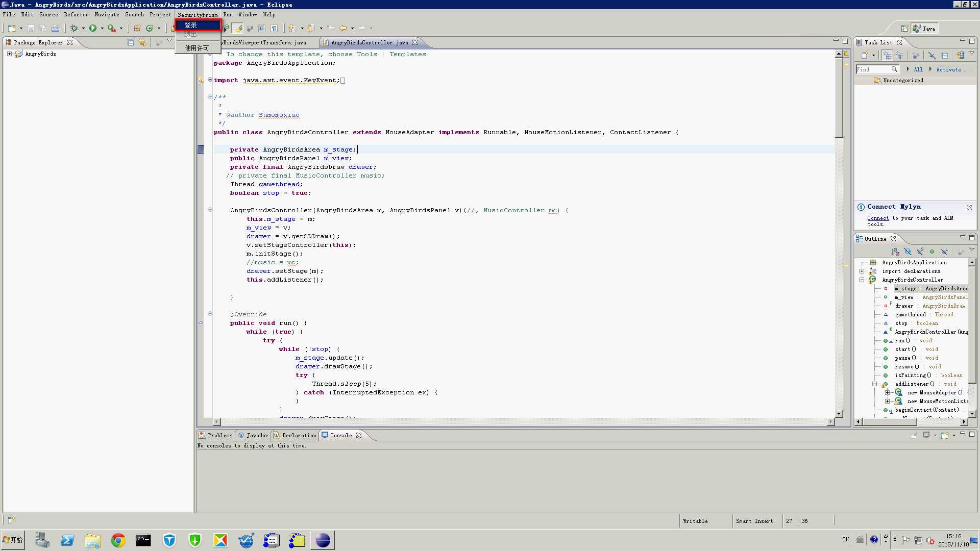
Task: Select gamethread : Thread in Outline
Action: 924,314
